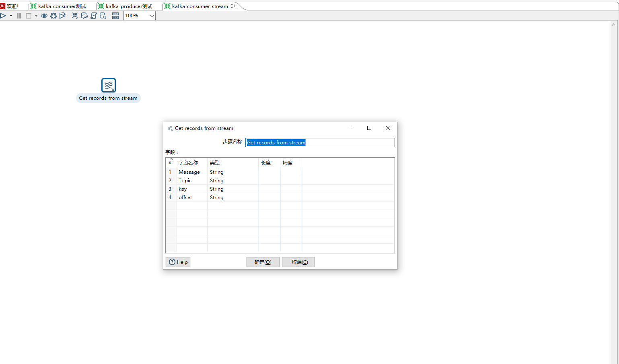Open the database impact analysis

[84, 15]
